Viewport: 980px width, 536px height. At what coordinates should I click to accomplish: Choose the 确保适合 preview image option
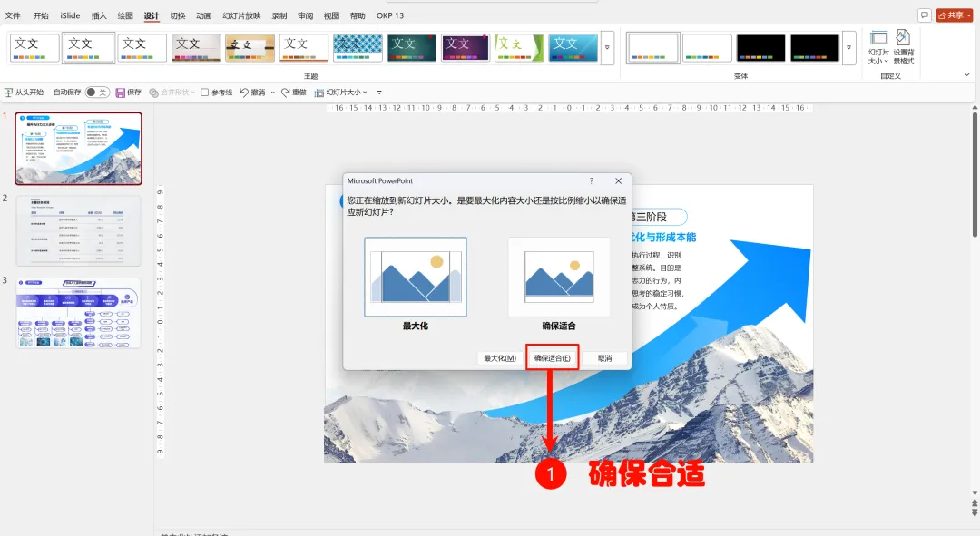[559, 277]
